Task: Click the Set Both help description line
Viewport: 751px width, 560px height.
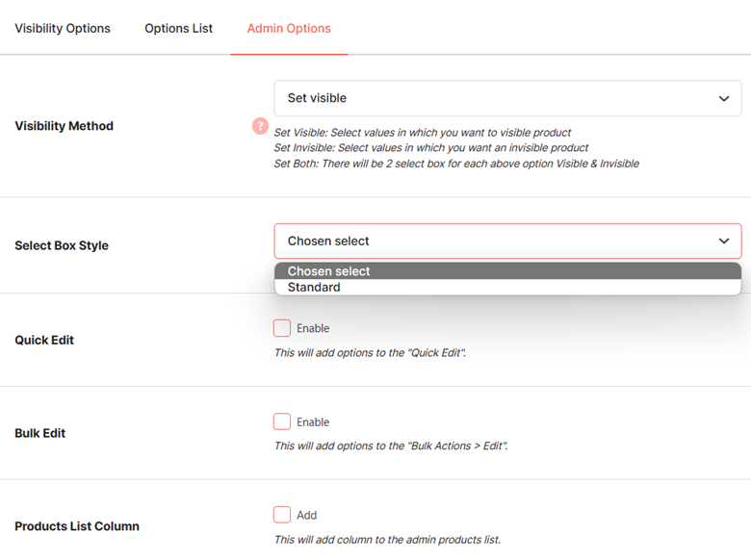Action: [456, 164]
